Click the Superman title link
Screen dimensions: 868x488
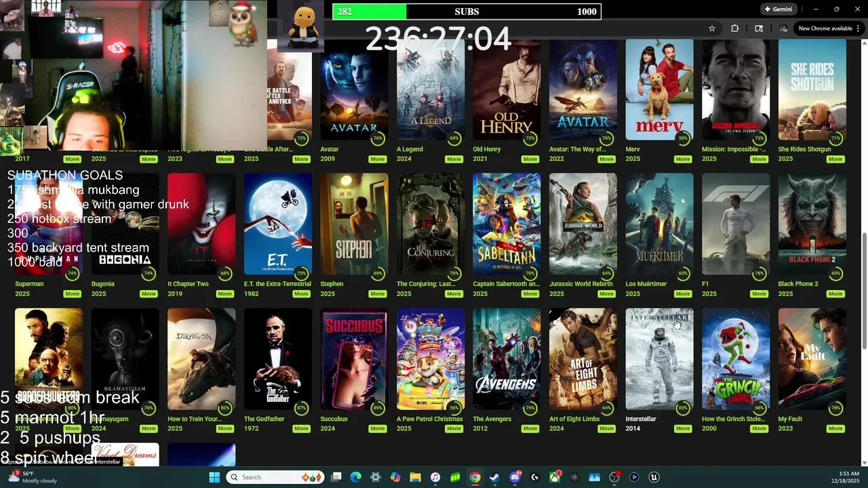(x=29, y=284)
